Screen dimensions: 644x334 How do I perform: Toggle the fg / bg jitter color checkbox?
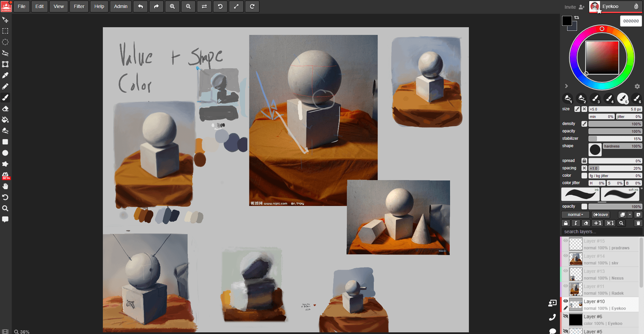584,176
